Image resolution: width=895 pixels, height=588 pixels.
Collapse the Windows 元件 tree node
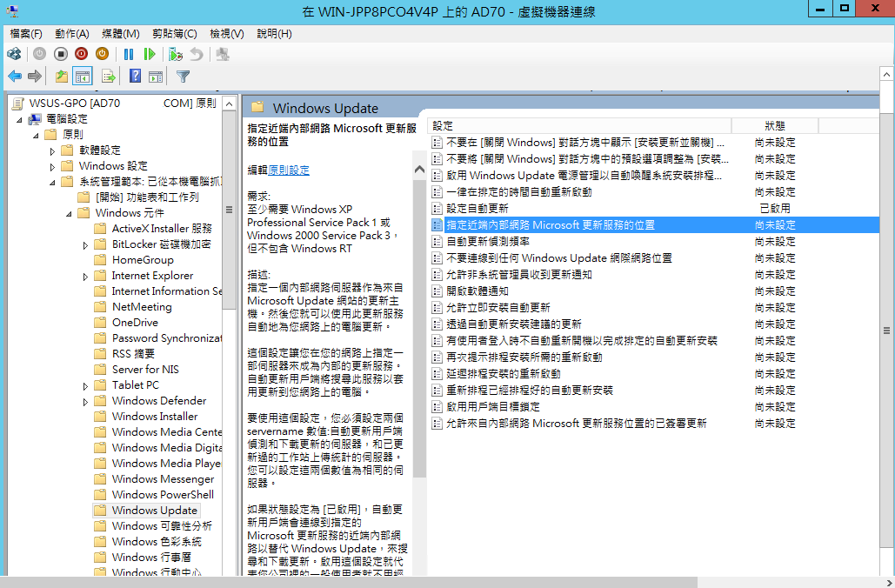tap(69, 214)
